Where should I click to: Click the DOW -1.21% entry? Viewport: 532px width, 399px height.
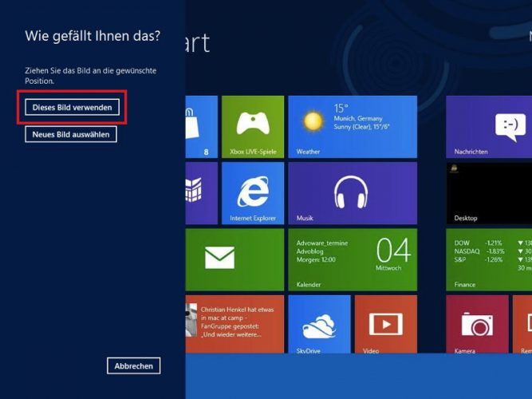coord(478,243)
